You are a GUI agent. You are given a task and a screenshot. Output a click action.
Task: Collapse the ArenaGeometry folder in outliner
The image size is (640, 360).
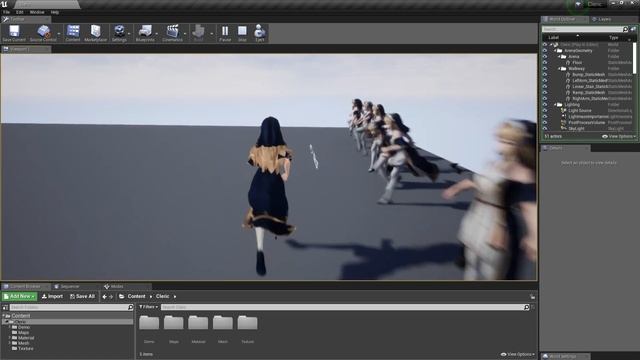555,51
